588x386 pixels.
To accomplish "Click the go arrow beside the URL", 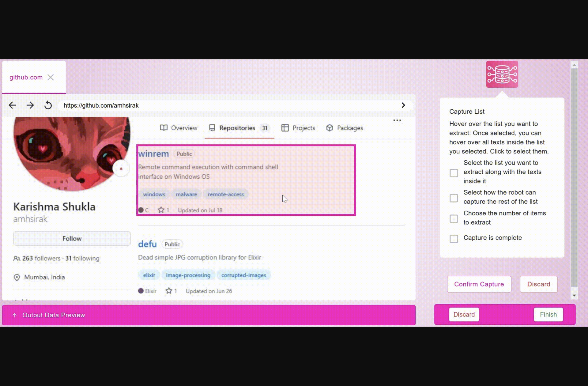I will click(x=403, y=105).
